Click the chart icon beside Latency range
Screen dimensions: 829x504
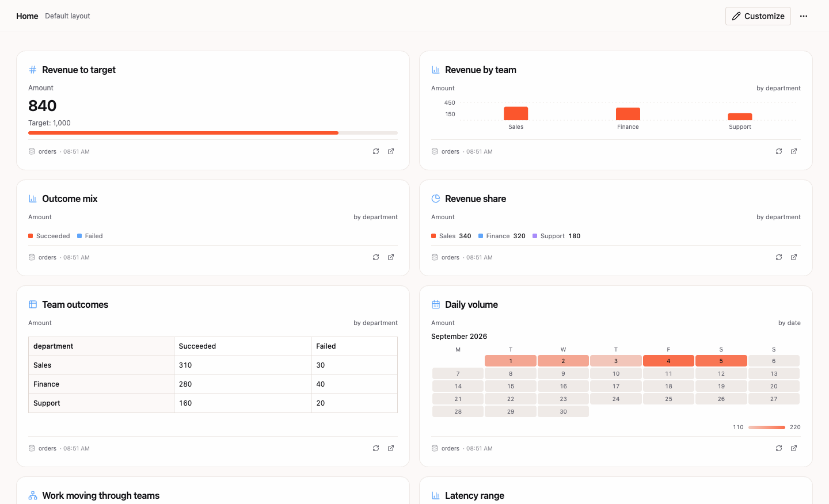pos(436,495)
